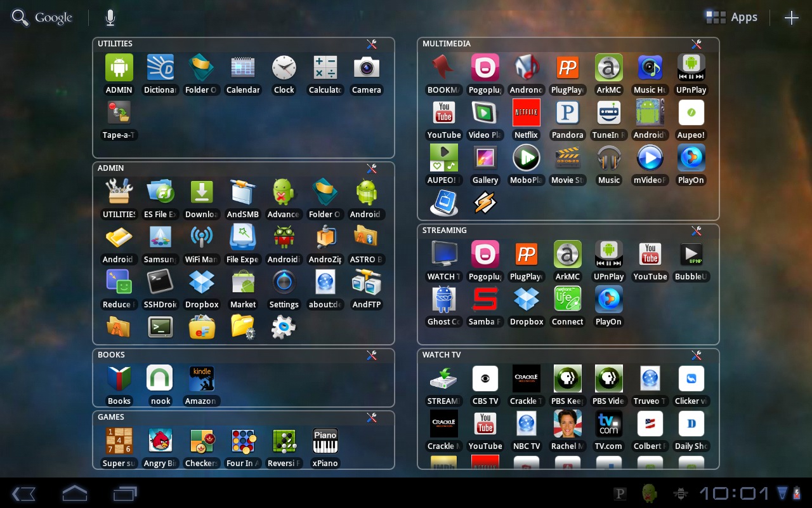
Task: Launch the nook reader app
Action: click(x=160, y=385)
